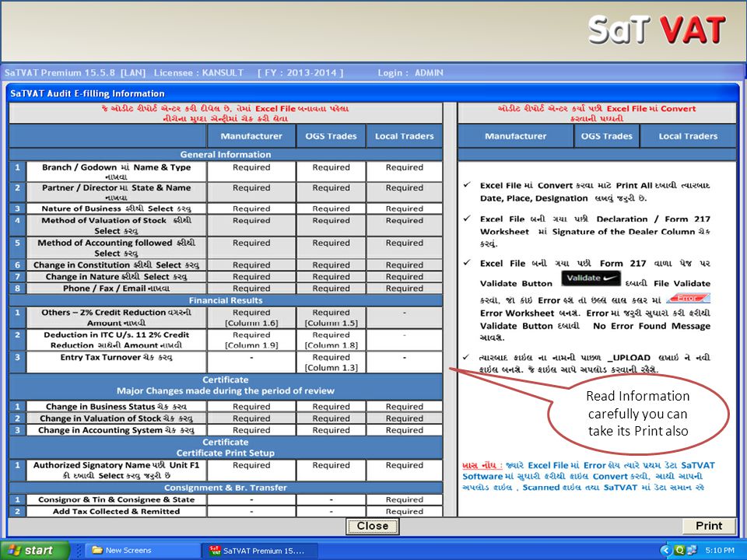Image resolution: width=747 pixels, height=560 pixels.
Task: Click the SaTVAT Audit E-filling Information title
Action: [x=88, y=93]
